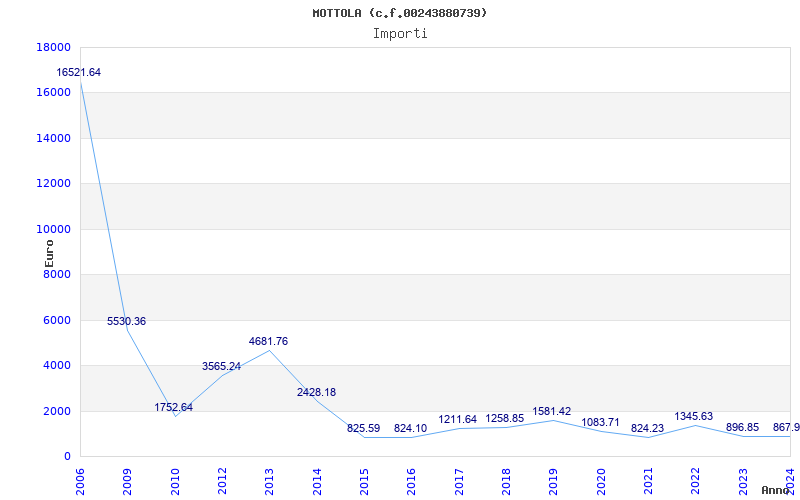The image size is (800, 500).
Task: Click the x-axis year 2010
Action: (175, 482)
